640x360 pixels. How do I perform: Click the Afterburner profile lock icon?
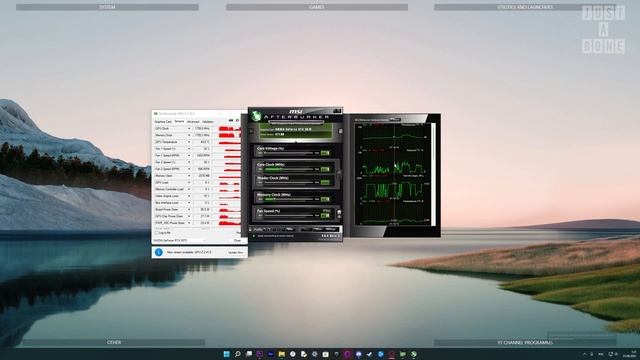pos(250,229)
